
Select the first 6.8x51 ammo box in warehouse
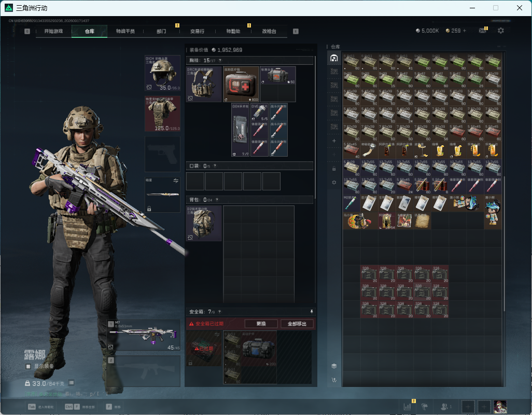click(352, 61)
